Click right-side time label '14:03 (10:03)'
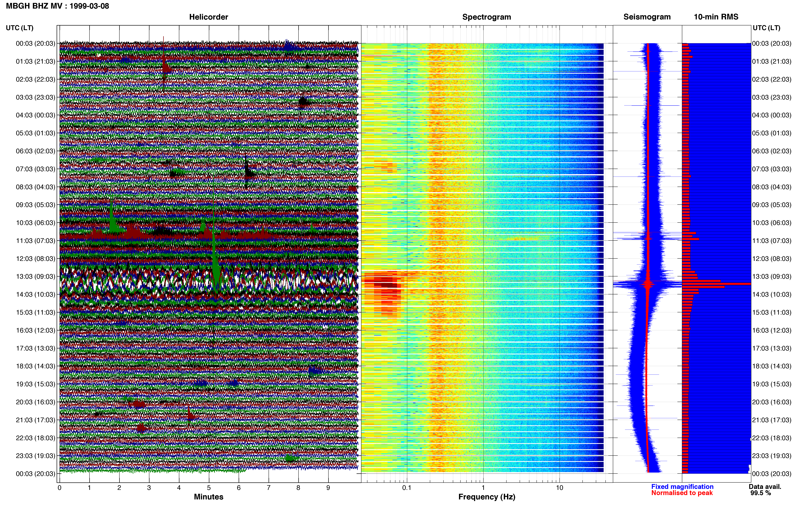The width and height of the screenshot is (812, 508). tap(772, 294)
